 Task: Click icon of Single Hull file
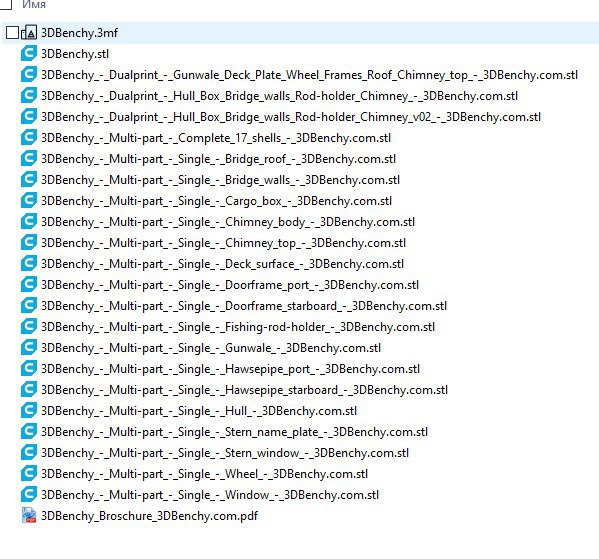[x=29, y=411]
